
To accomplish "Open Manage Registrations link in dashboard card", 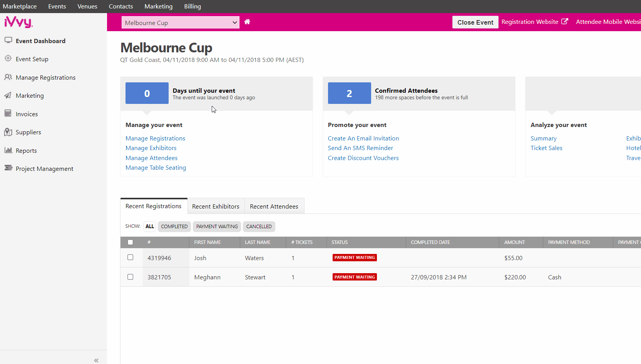I will [156, 139].
